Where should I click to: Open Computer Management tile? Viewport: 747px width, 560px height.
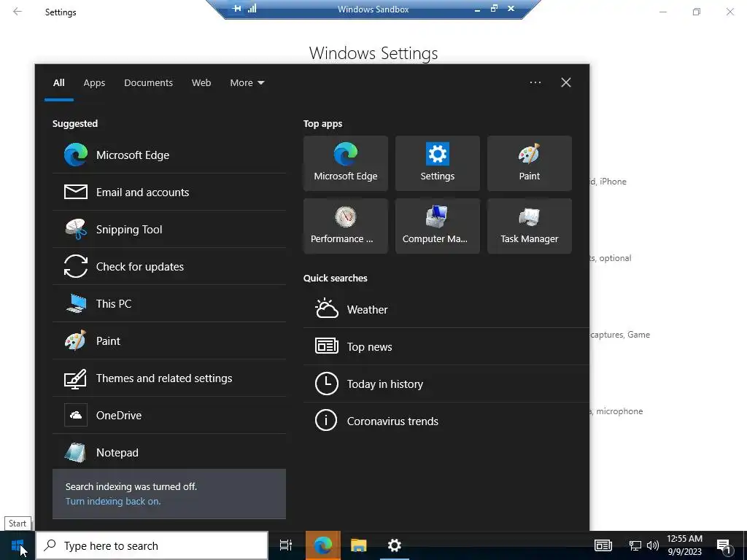(438, 226)
